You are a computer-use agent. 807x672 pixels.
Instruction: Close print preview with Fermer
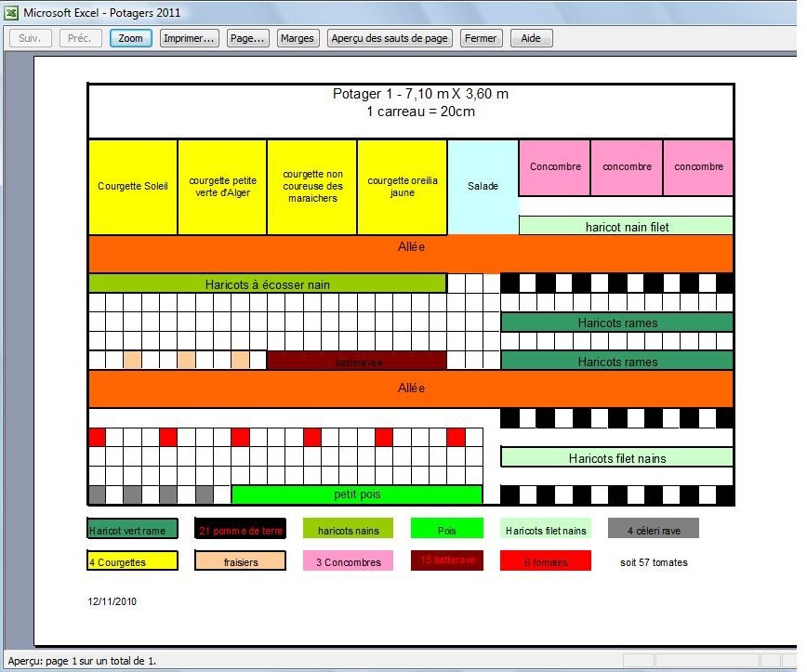481,38
